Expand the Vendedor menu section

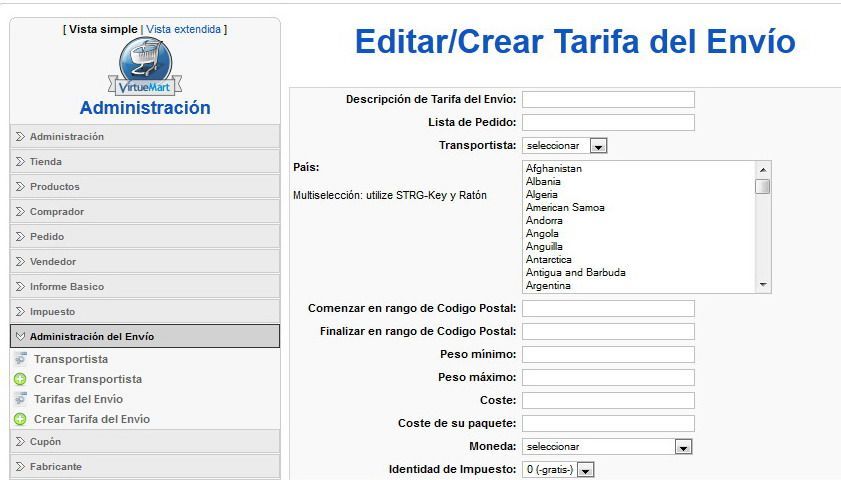(145, 262)
